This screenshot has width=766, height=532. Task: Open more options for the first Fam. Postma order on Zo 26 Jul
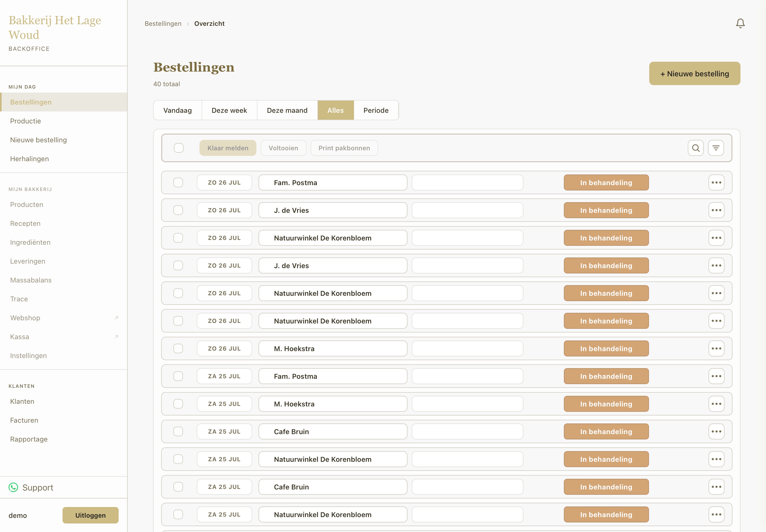coord(716,183)
